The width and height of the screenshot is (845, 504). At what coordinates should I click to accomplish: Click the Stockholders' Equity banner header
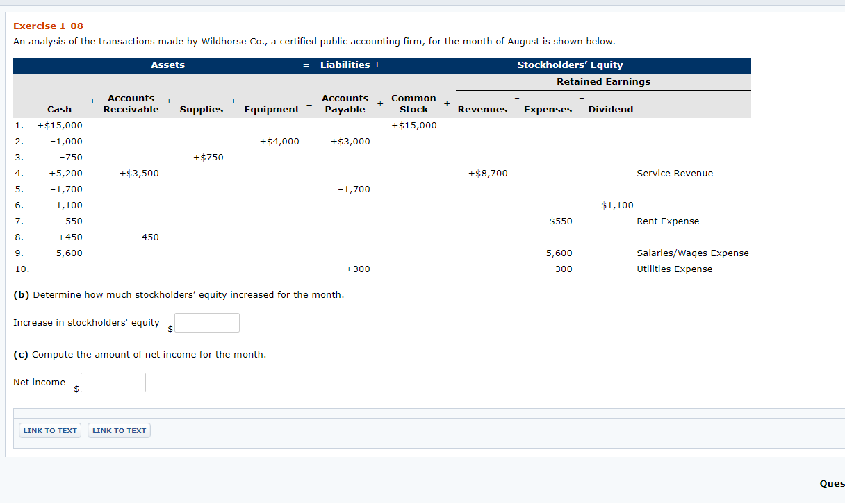(570, 65)
